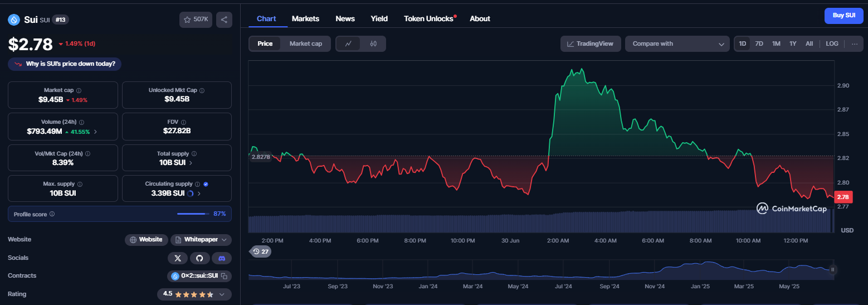868x305 pixels.
Task: Click the share icon button
Action: [224, 20]
